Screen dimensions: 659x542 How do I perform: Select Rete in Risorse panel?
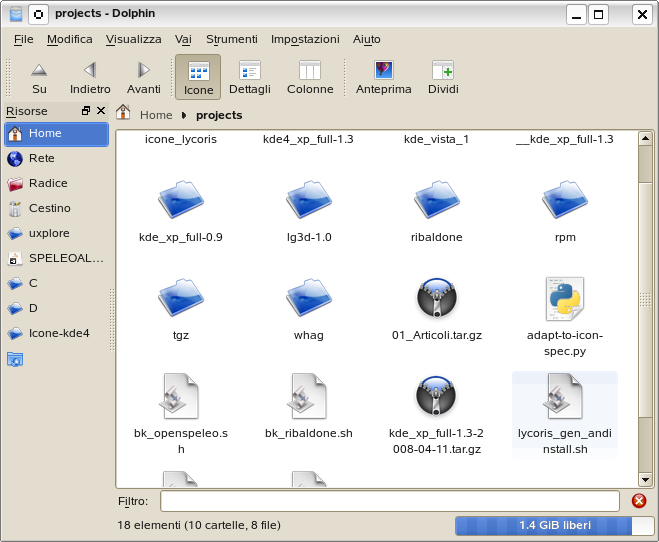[x=57, y=158]
